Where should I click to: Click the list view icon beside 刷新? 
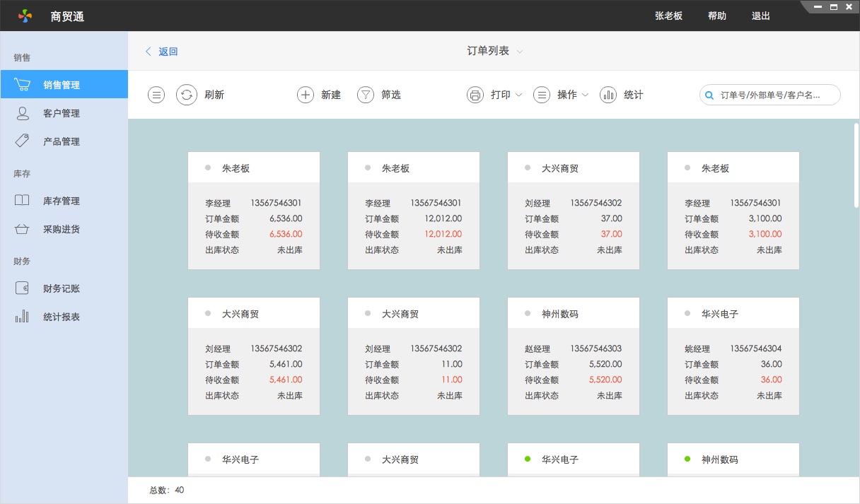tap(156, 94)
